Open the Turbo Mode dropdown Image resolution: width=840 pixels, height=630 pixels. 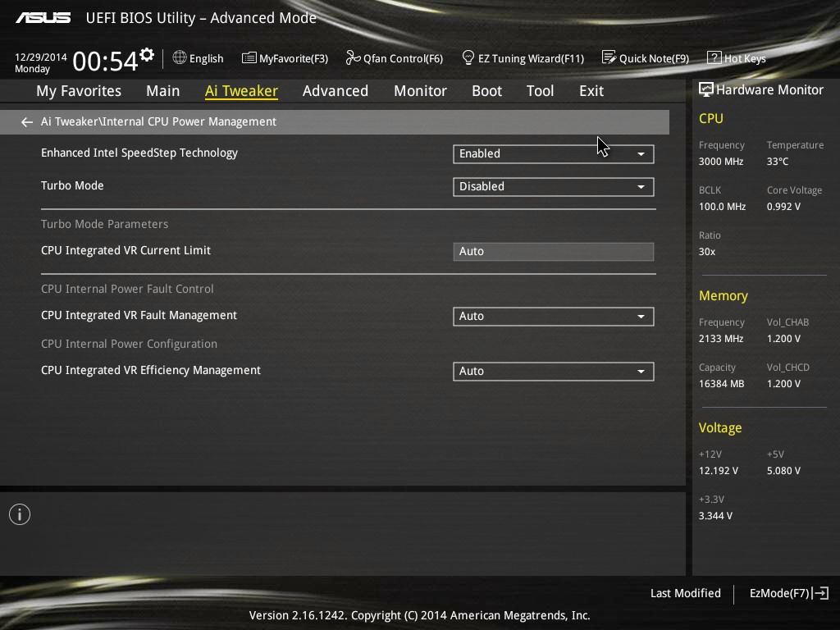[x=554, y=186]
